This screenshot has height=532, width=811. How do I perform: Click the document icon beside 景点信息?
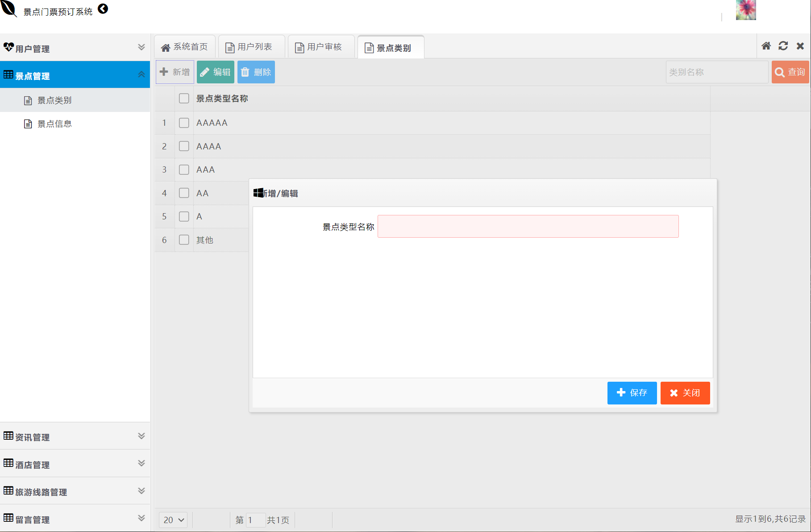(x=28, y=124)
